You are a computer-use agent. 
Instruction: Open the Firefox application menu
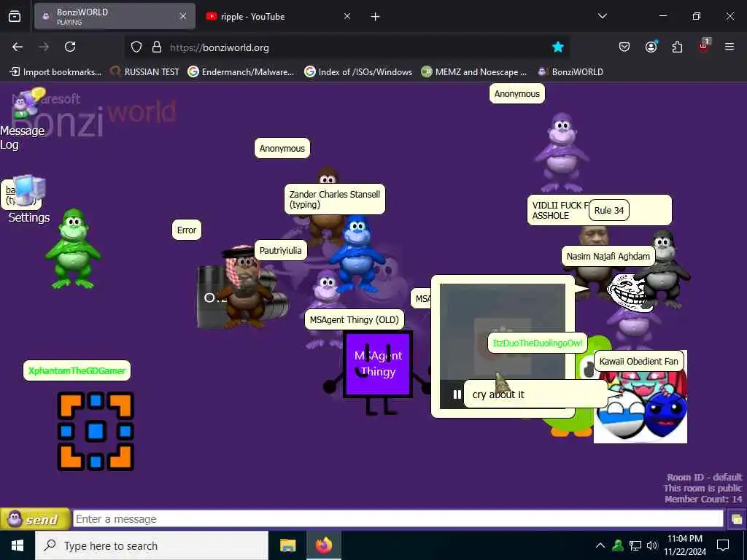pos(729,47)
